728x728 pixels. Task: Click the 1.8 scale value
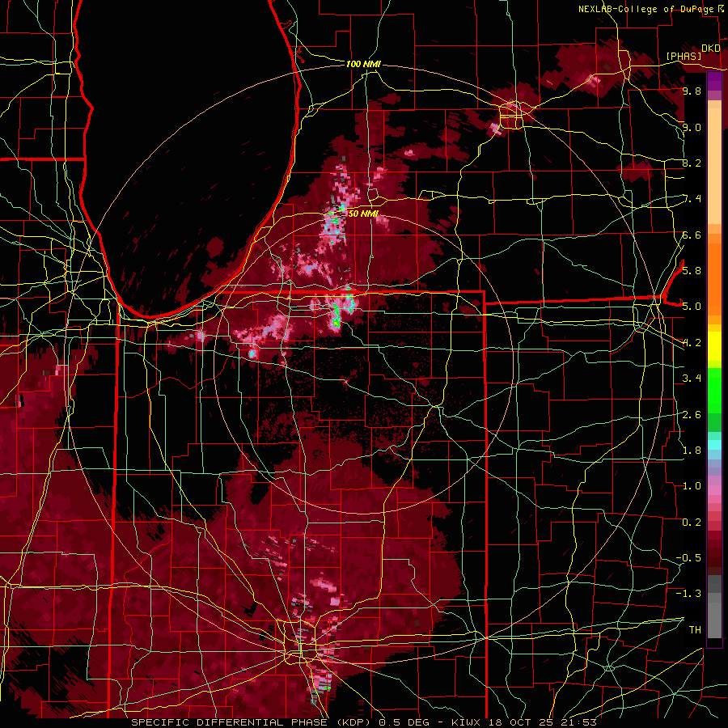pos(692,451)
